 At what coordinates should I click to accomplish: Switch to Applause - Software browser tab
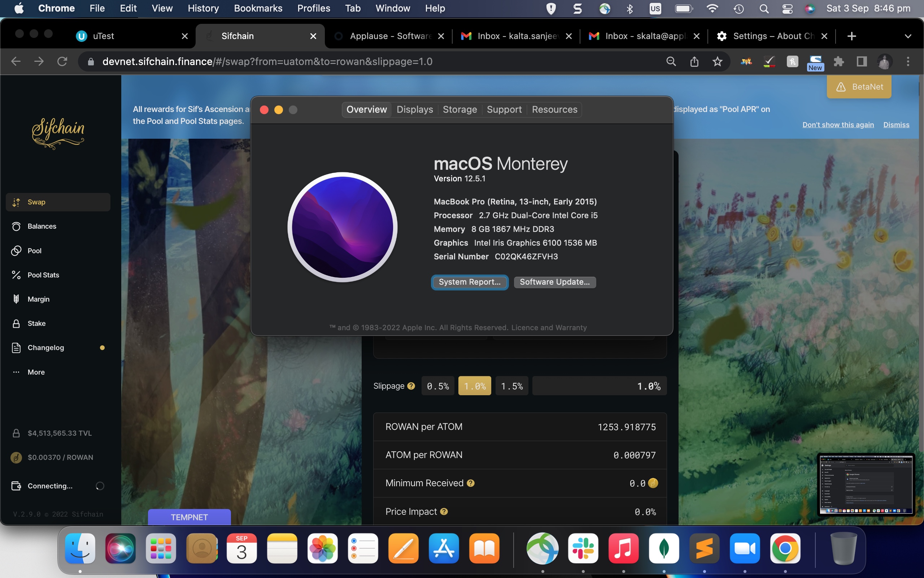pos(389,36)
